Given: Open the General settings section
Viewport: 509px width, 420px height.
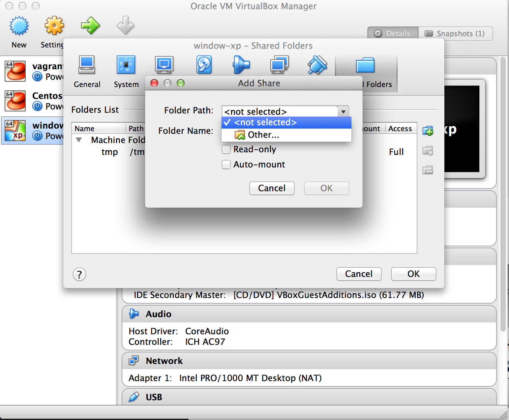Looking at the screenshot, I should (87, 65).
